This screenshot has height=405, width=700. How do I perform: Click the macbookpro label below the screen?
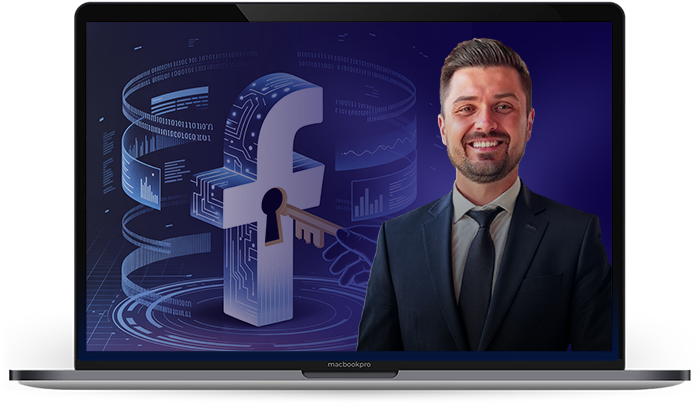tap(349, 365)
